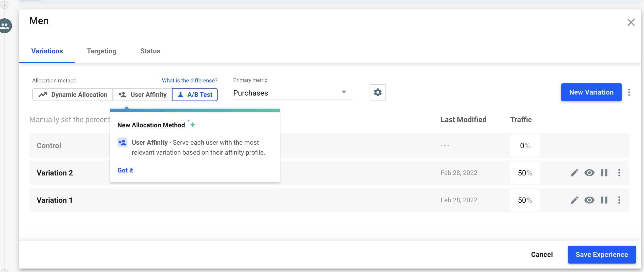This screenshot has width=644, height=272.
Task: Pause Variation 2
Action: pos(604,173)
